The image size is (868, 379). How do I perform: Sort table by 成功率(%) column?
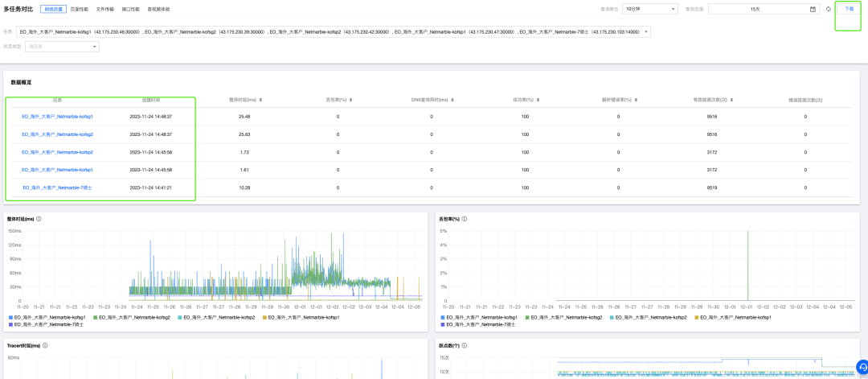[x=538, y=100]
